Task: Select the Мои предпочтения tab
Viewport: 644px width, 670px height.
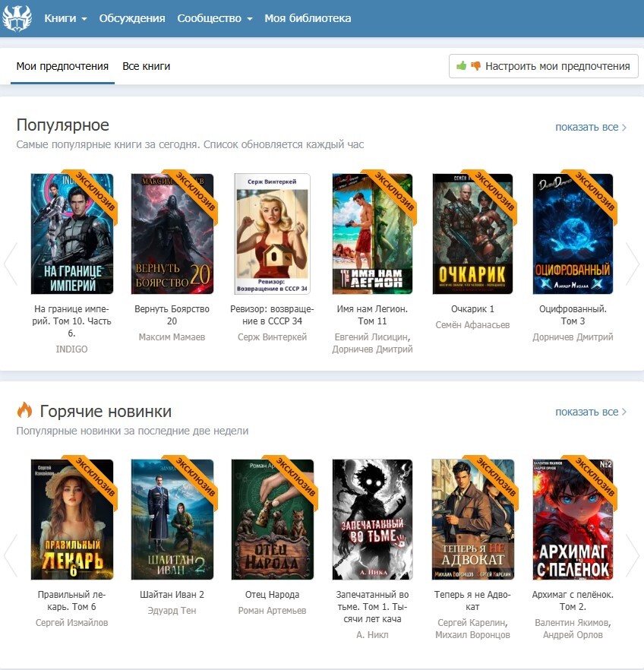Action: click(x=62, y=66)
